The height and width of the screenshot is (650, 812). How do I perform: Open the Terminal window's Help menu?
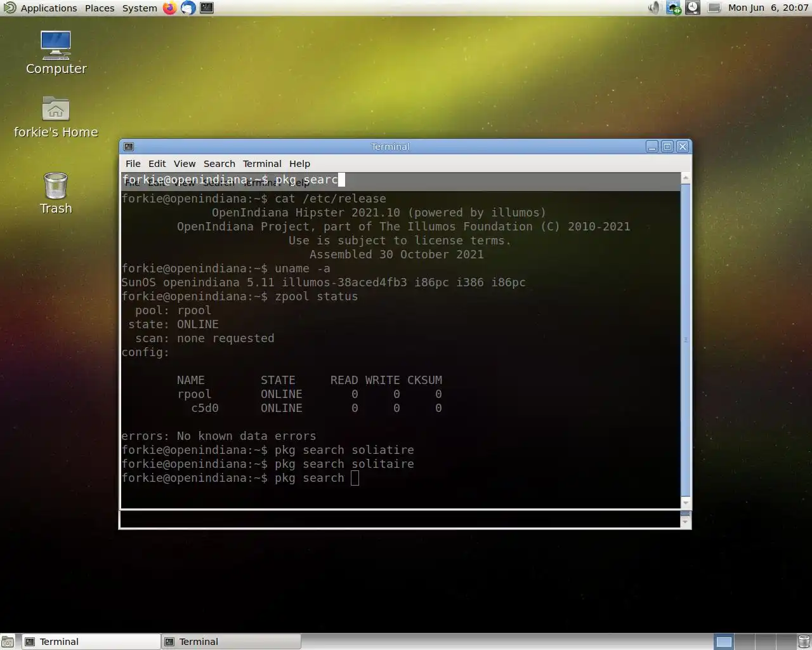299,163
